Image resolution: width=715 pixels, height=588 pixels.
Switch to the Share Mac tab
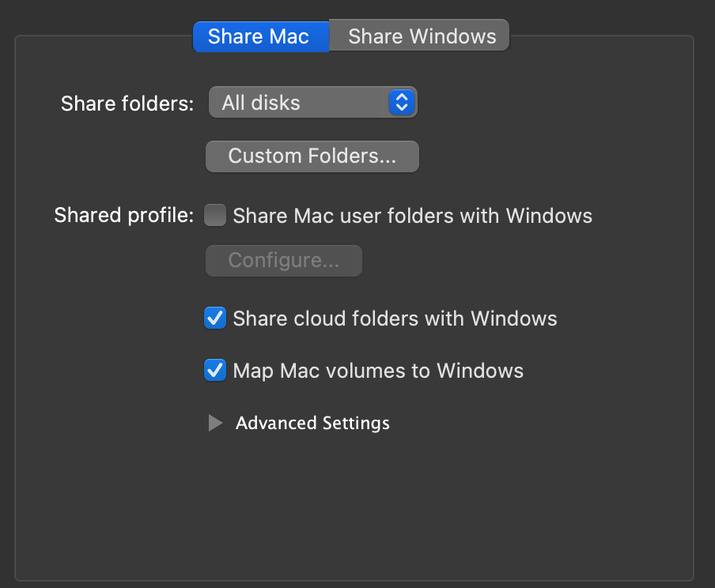pos(259,36)
